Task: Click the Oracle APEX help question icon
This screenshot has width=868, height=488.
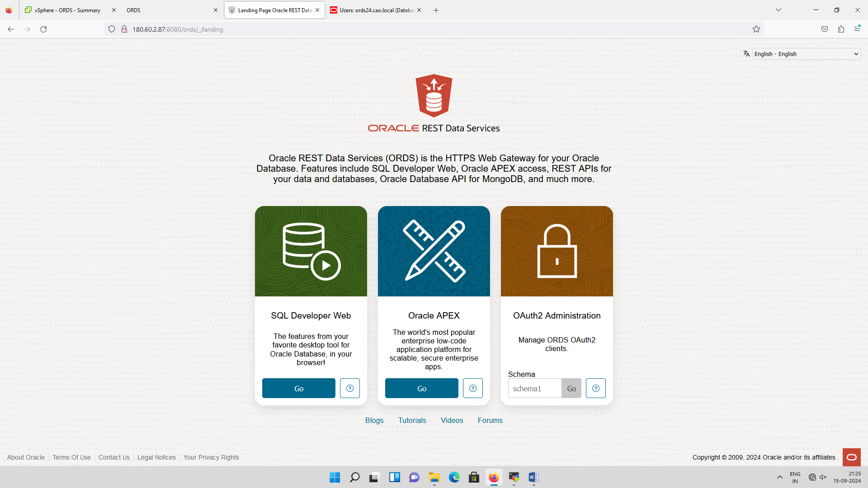Action: (x=472, y=388)
